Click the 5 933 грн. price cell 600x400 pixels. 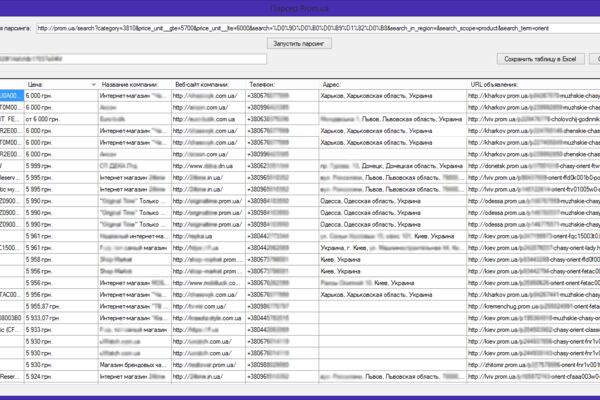coord(61,330)
